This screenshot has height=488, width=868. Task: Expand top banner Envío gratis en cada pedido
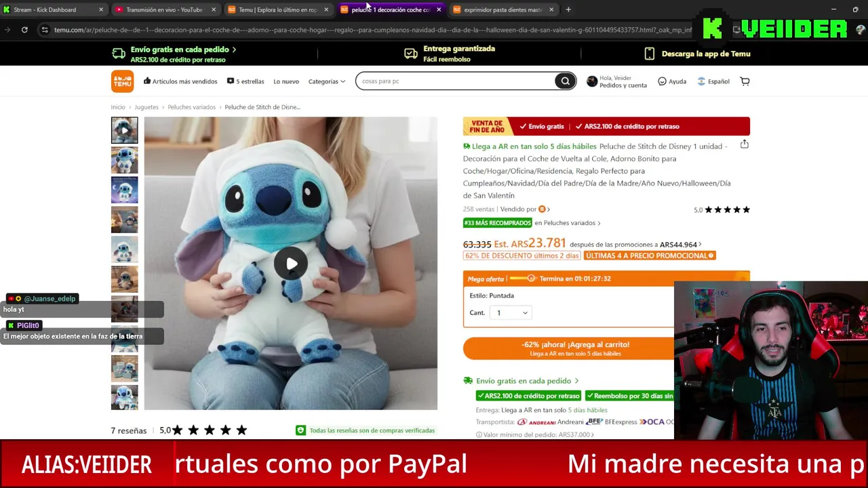point(183,49)
